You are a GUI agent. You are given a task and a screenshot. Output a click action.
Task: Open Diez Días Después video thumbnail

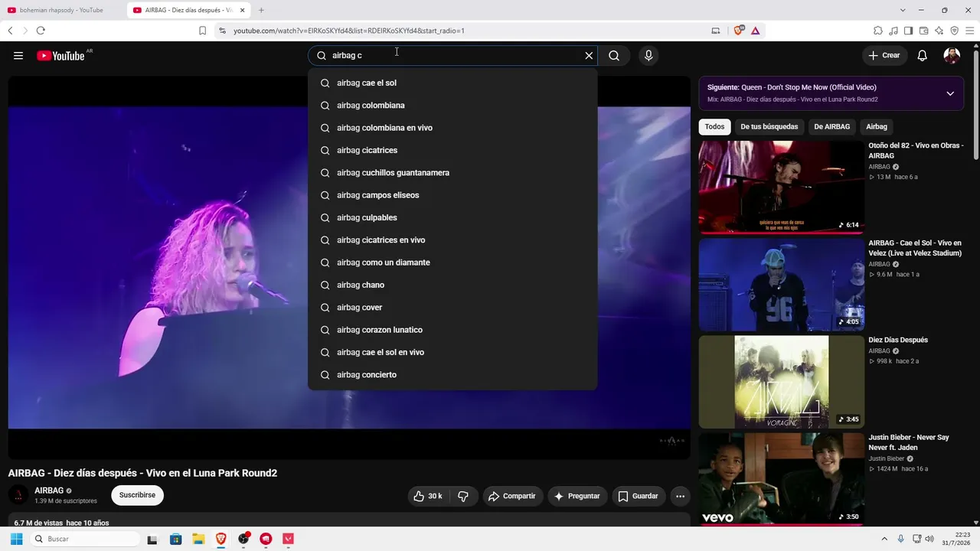click(781, 382)
